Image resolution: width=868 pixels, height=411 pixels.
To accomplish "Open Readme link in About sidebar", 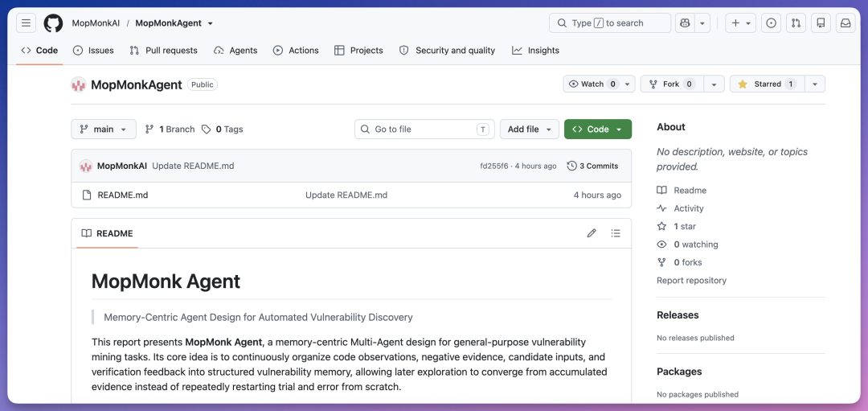I will [682, 190].
